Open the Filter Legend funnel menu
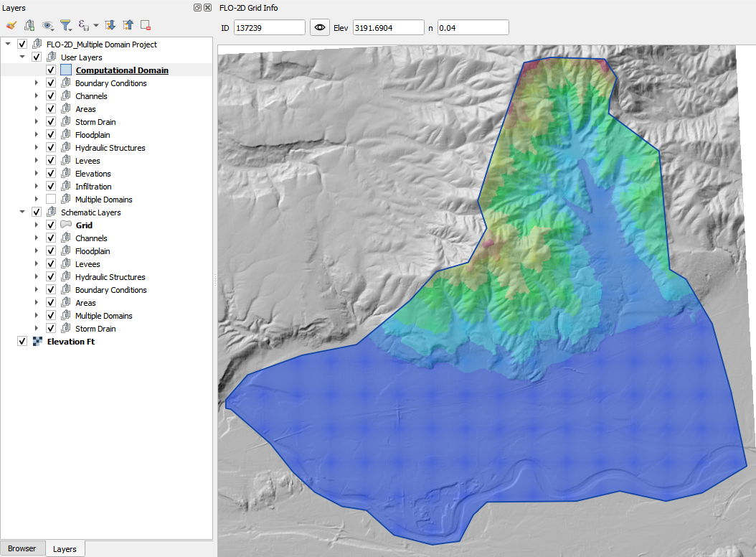 66,25
